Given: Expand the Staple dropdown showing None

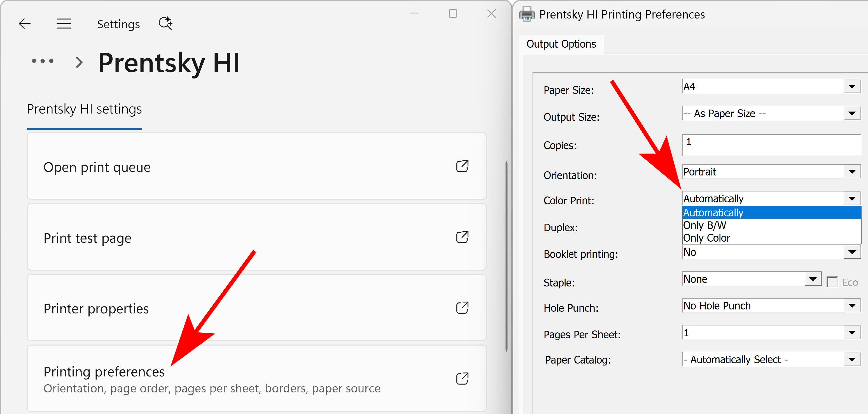Looking at the screenshot, I should [813, 279].
